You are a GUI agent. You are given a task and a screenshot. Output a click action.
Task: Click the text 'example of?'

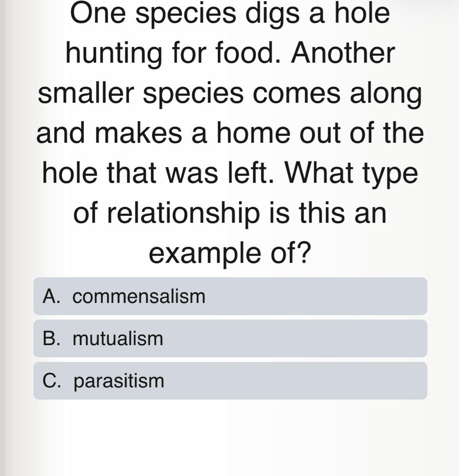tap(230, 253)
